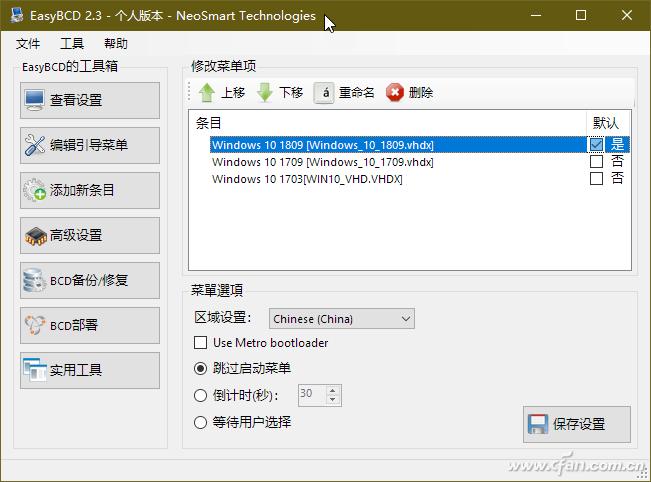Uncheck default checkbox for Windows 10 1809
This screenshot has height=482, width=651.
(596, 144)
